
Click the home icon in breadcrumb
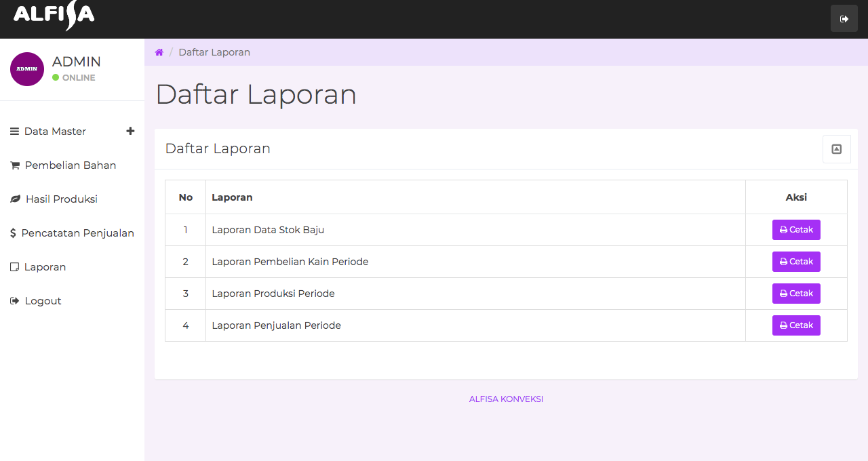(159, 53)
